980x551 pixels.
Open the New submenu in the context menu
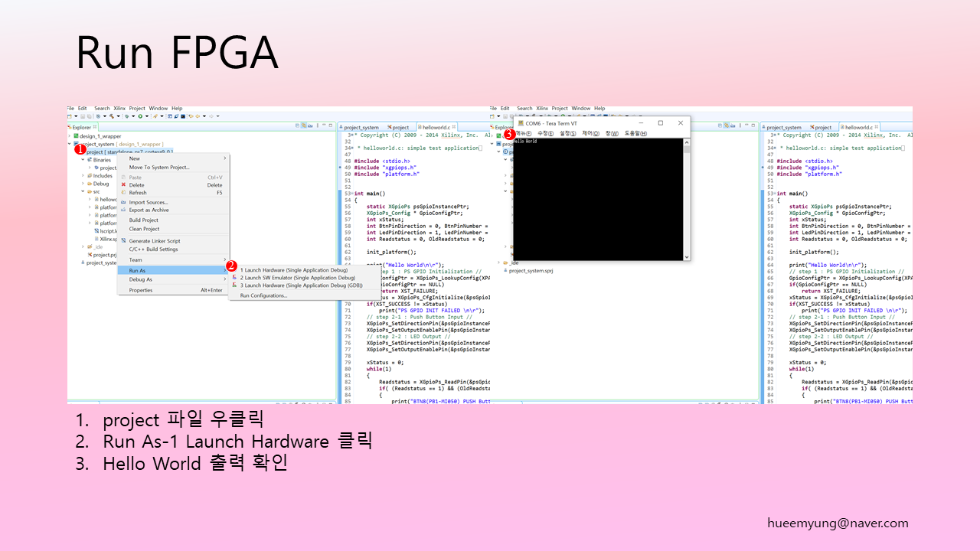[x=173, y=158]
